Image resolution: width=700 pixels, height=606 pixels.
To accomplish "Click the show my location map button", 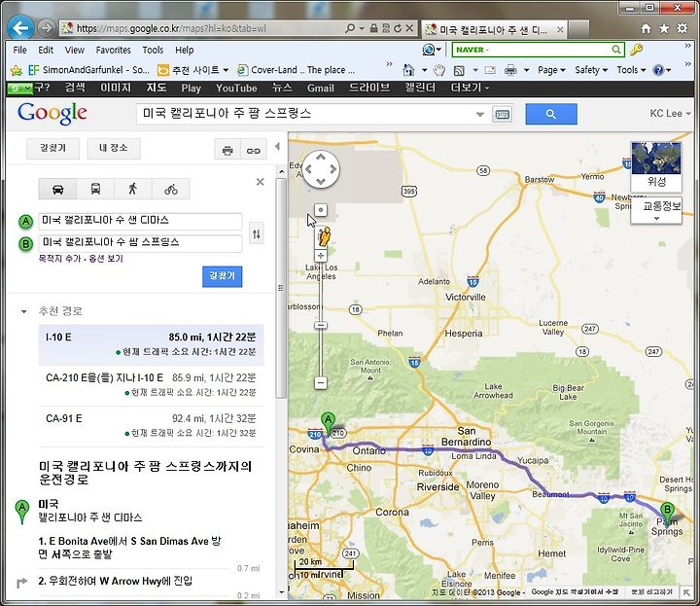I will pyautogui.click(x=321, y=210).
